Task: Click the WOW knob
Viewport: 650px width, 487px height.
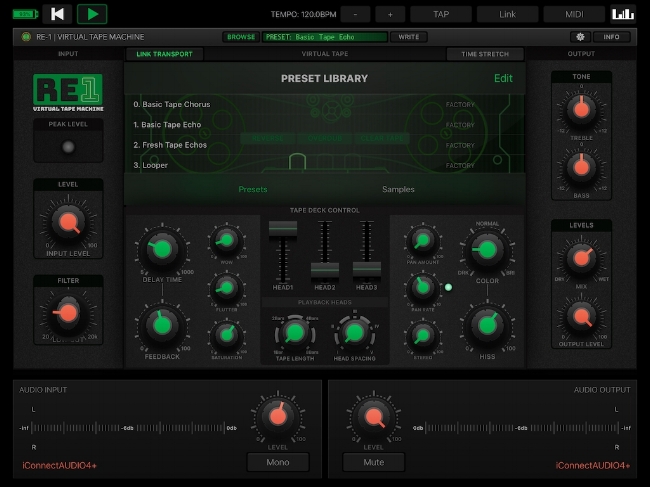Action: (226, 240)
